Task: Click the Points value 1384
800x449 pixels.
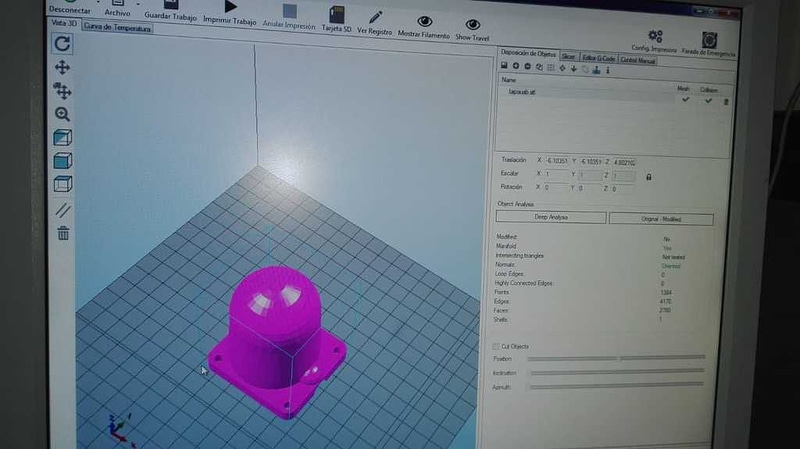Action: click(x=665, y=293)
